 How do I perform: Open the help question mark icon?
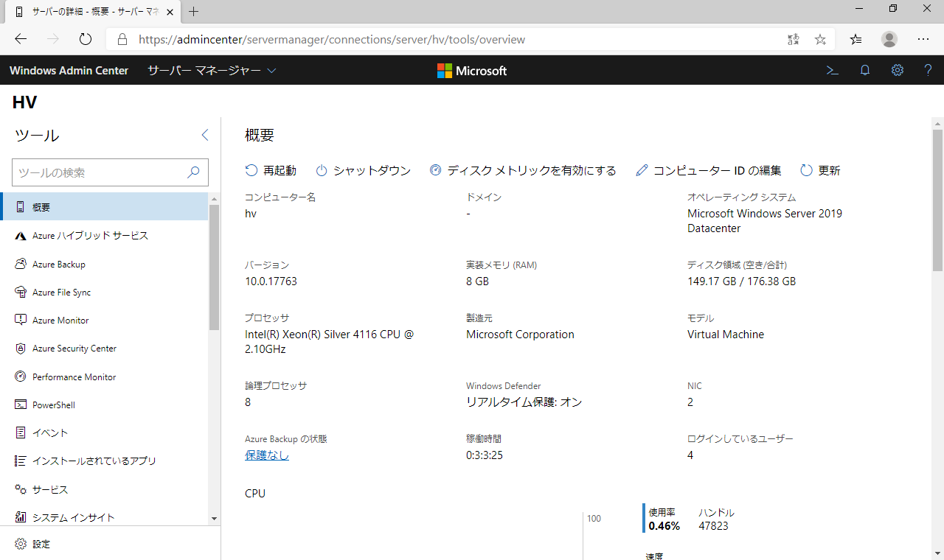pyautogui.click(x=929, y=71)
